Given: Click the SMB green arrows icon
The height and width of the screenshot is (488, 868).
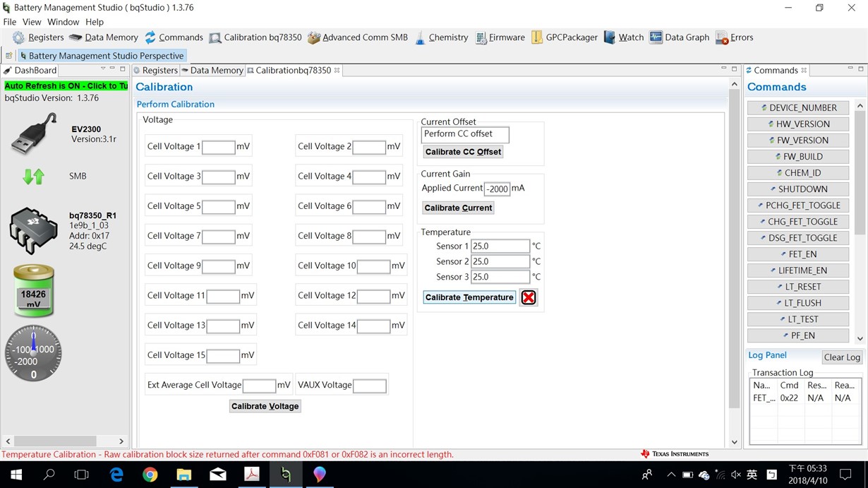Looking at the screenshot, I should 33,177.
